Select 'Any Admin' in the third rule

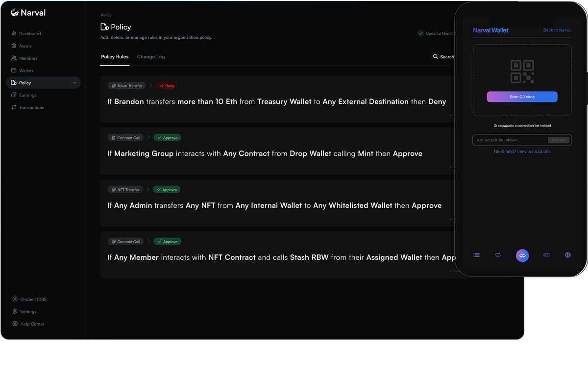[133, 205]
